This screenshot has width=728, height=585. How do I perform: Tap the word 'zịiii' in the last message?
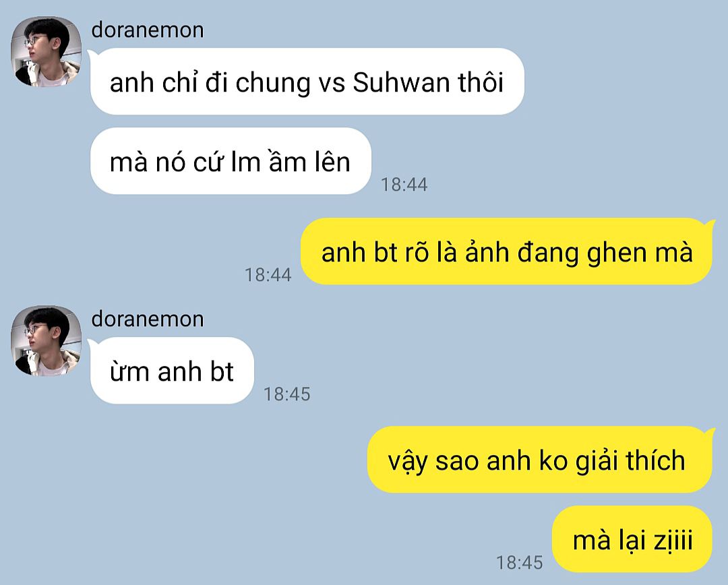coord(673,541)
